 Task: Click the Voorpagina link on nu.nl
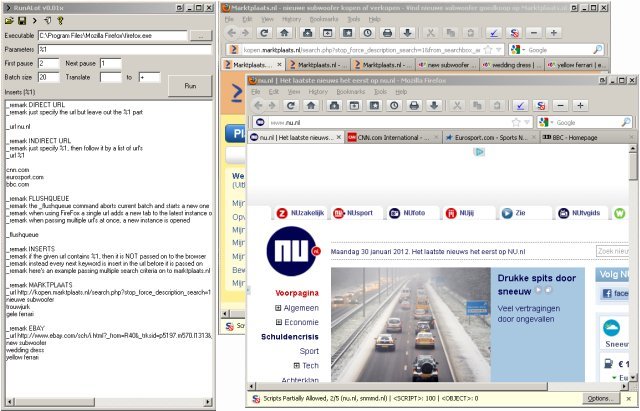298,294
